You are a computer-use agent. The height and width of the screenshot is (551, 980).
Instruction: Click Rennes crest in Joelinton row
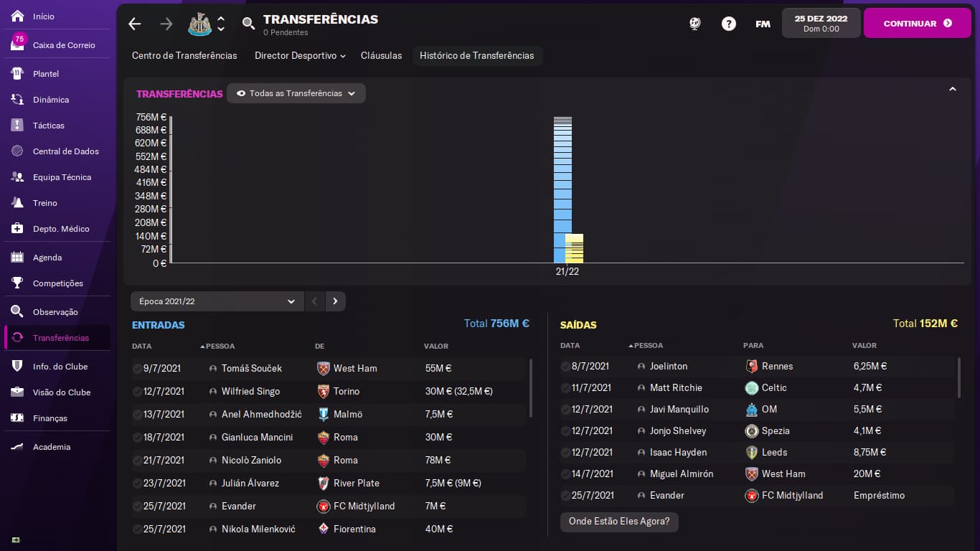pos(752,366)
